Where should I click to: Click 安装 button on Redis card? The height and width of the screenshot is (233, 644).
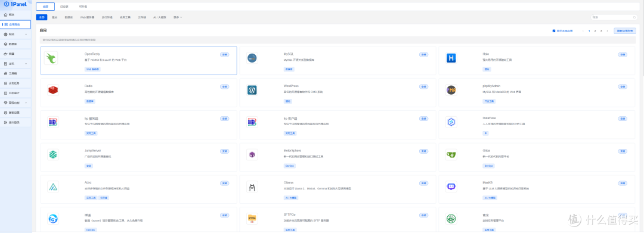point(225,86)
